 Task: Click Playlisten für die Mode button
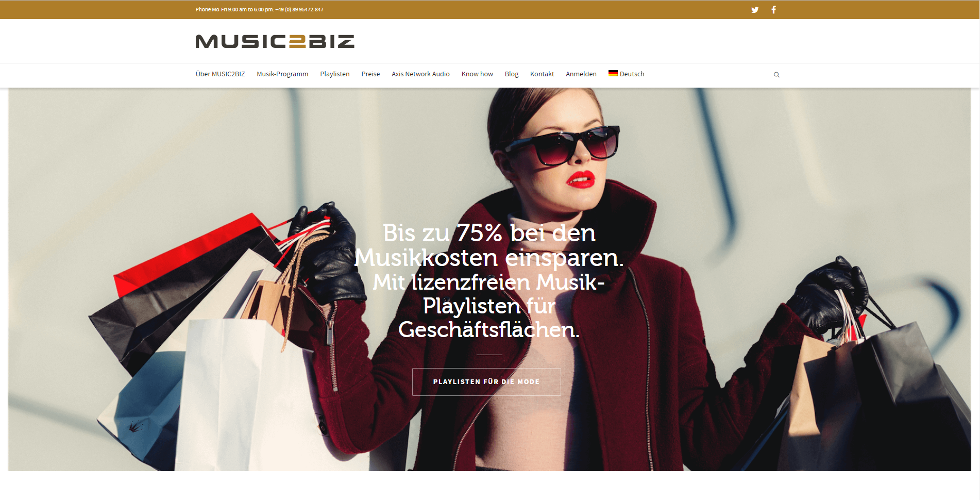click(486, 382)
